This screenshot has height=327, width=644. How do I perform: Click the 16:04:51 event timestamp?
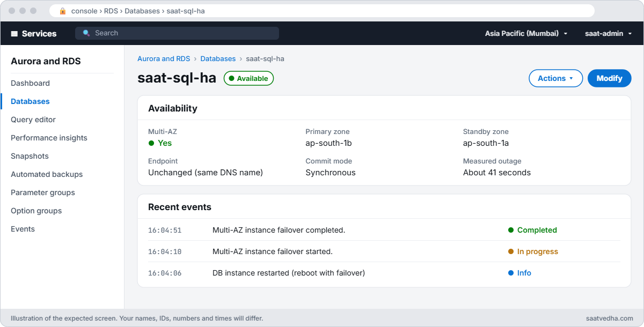coord(165,230)
